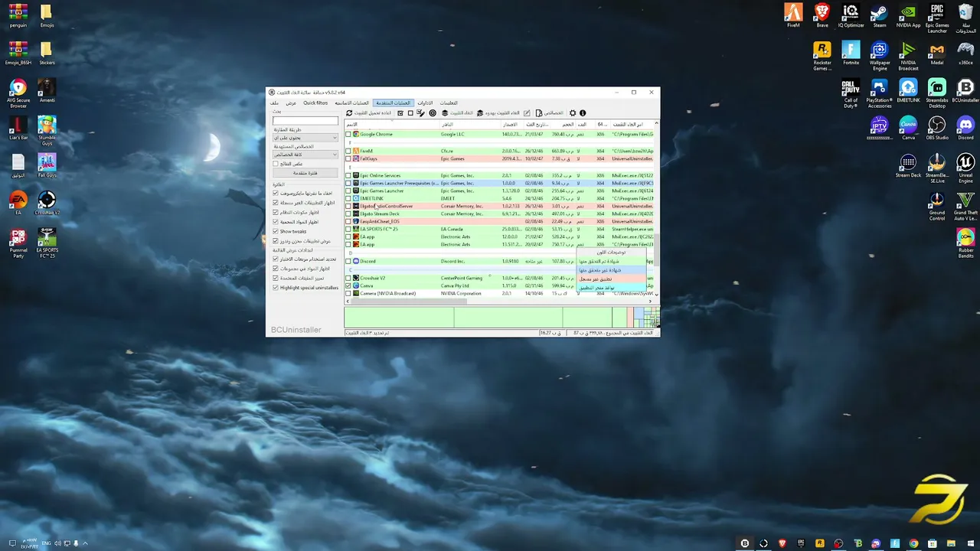980x551 pixels.
Task: Click the check-all checkbox toolbar icon
Action: (x=400, y=113)
